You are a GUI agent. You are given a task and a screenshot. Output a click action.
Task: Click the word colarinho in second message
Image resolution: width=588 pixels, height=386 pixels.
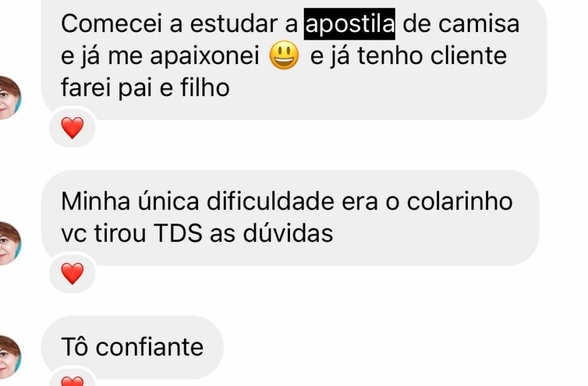pos(459,201)
